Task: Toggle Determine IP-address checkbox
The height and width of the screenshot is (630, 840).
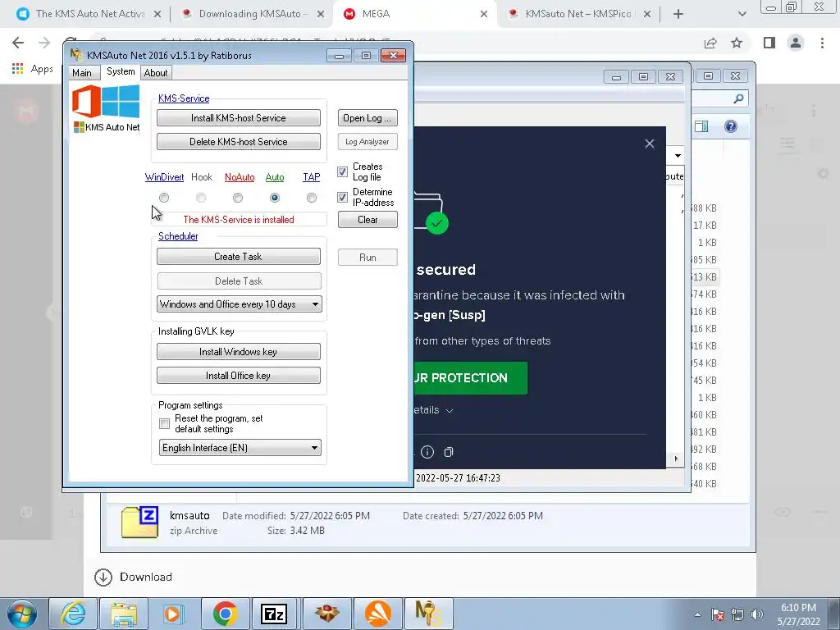Action: coord(342,197)
